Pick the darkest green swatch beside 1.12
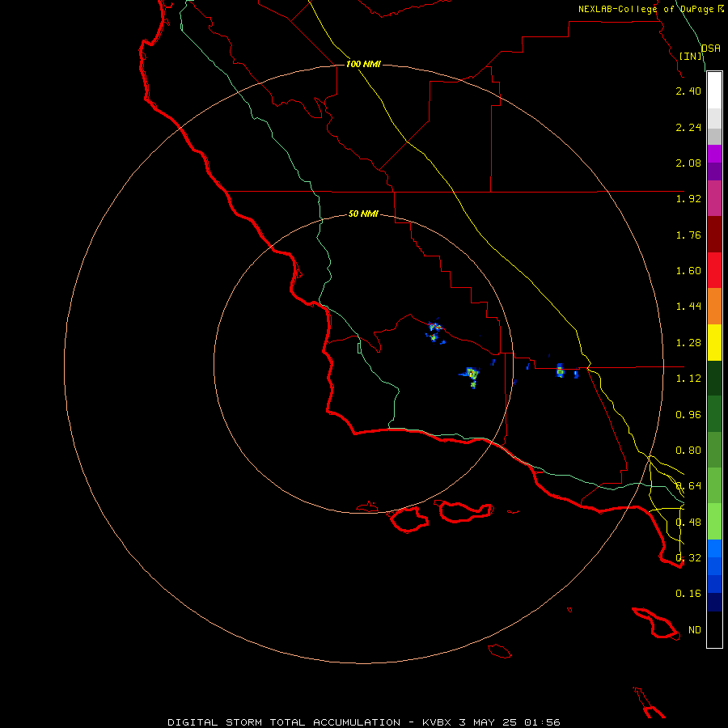This screenshot has width=728, height=728. tap(714, 378)
